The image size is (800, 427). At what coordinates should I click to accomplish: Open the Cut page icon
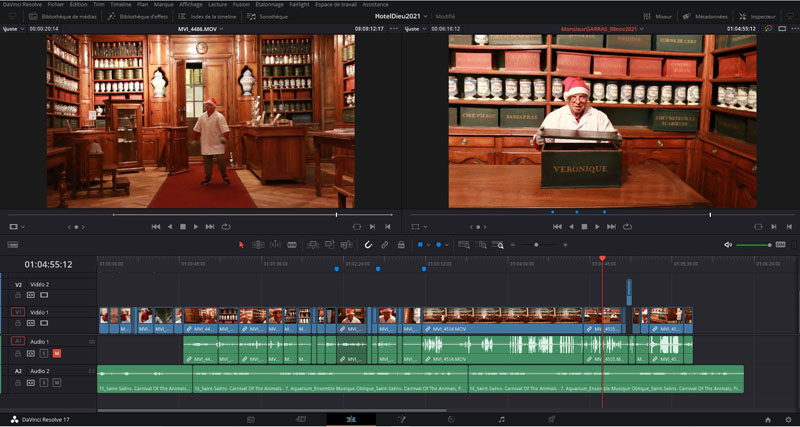point(301,419)
